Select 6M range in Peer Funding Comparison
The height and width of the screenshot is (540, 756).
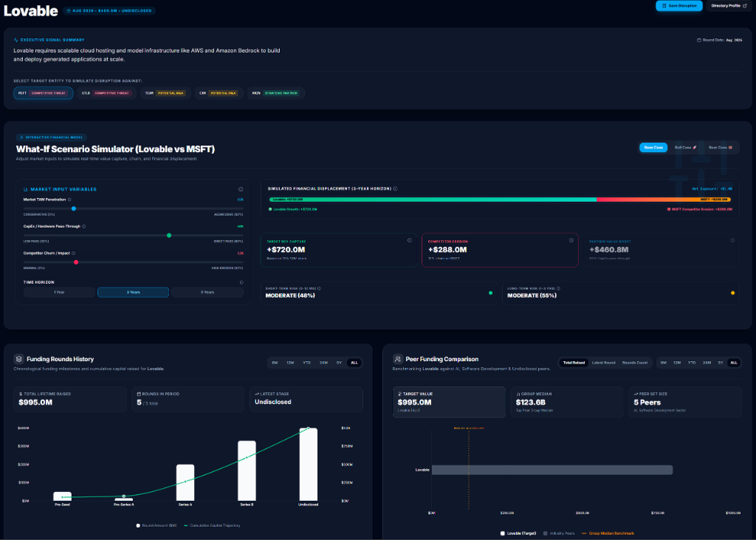click(x=664, y=363)
